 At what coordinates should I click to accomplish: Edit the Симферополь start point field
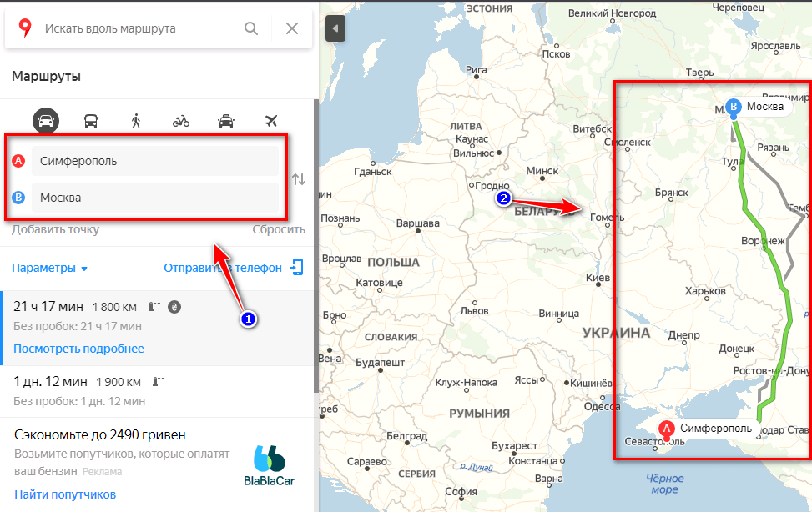click(155, 161)
